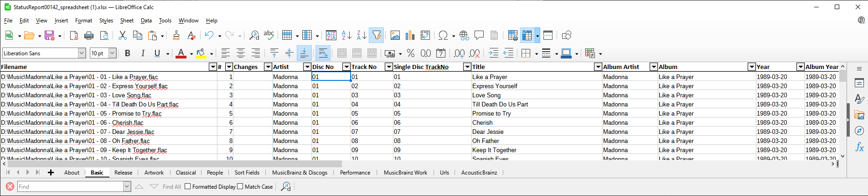Enable Match Case checkbox
The height and width of the screenshot is (196, 868).
pyautogui.click(x=240, y=186)
